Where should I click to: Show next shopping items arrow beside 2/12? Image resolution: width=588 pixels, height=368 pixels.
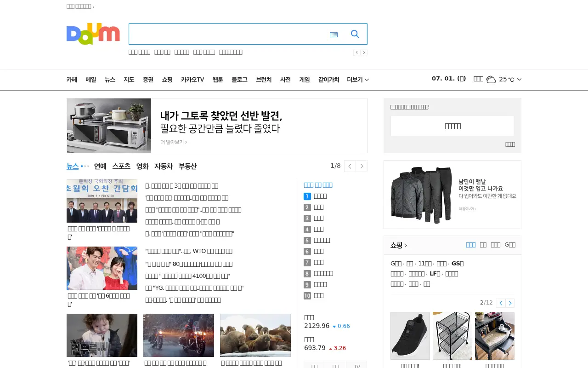coord(510,303)
